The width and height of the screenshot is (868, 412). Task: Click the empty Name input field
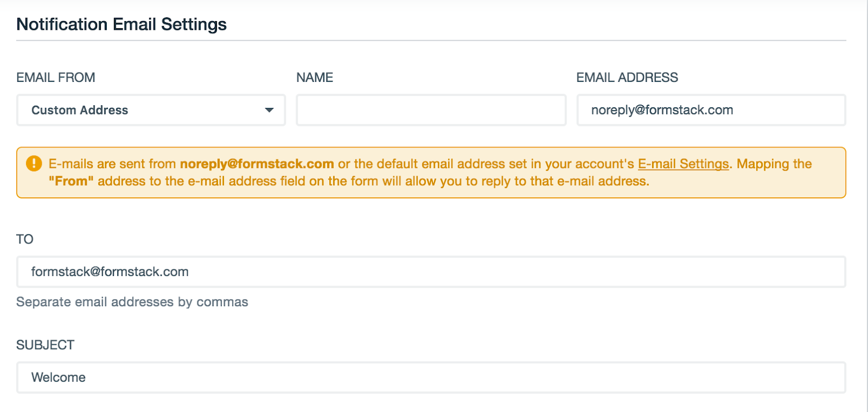click(x=431, y=110)
